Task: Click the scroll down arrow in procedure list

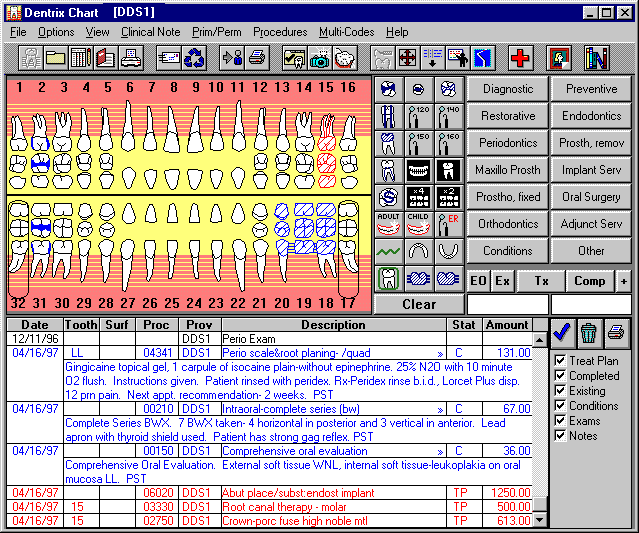Action: click(x=540, y=519)
